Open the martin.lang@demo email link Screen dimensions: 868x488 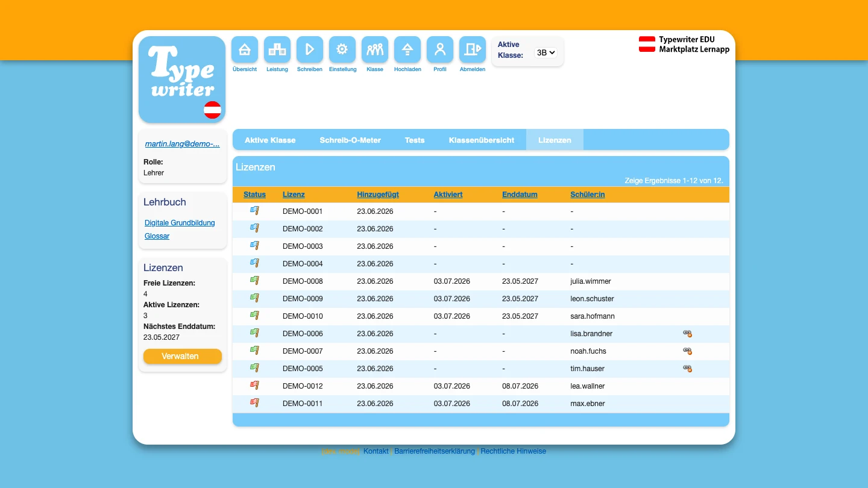point(183,144)
